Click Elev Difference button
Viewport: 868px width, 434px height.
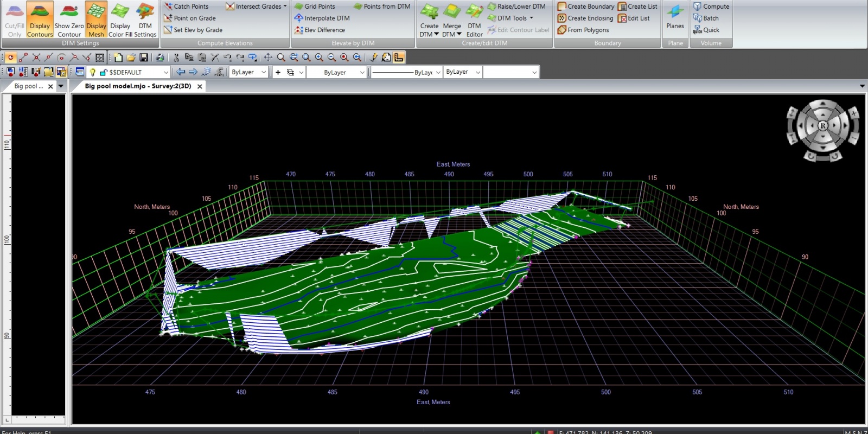coord(320,30)
